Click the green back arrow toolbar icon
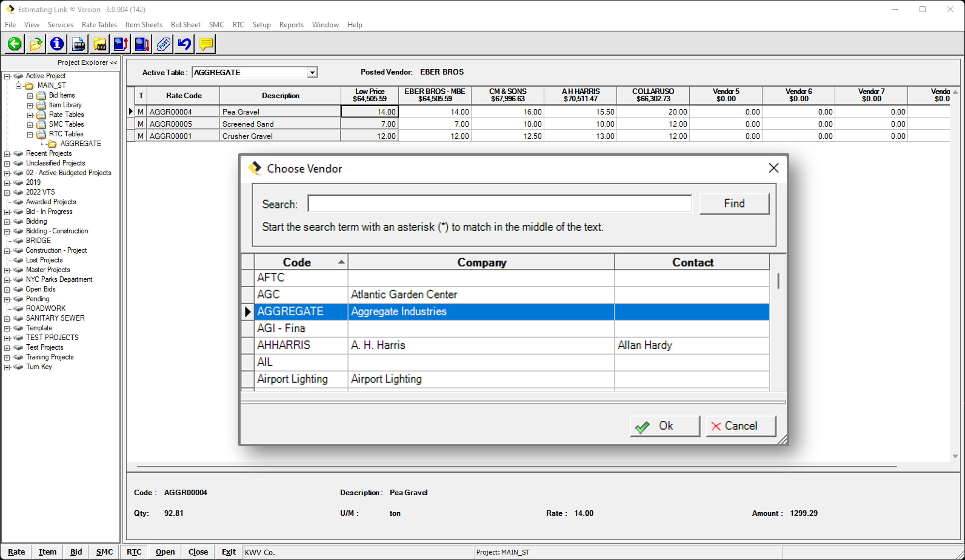965x560 pixels. coord(15,44)
